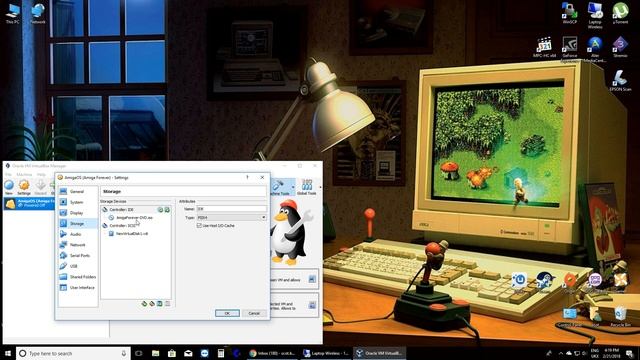Viewport: 640px width, 360px height.
Task: Add hard disk to IDE controller
Action: [167, 209]
